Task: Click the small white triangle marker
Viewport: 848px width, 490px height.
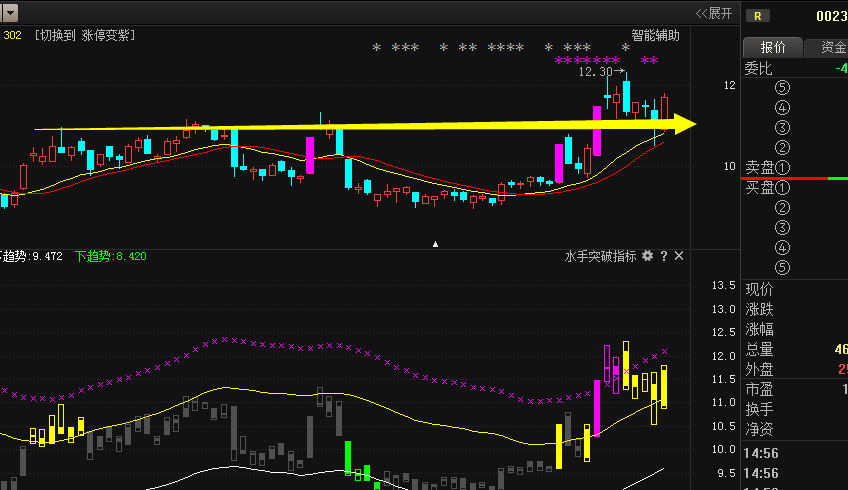Action: [x=435, y=243]
